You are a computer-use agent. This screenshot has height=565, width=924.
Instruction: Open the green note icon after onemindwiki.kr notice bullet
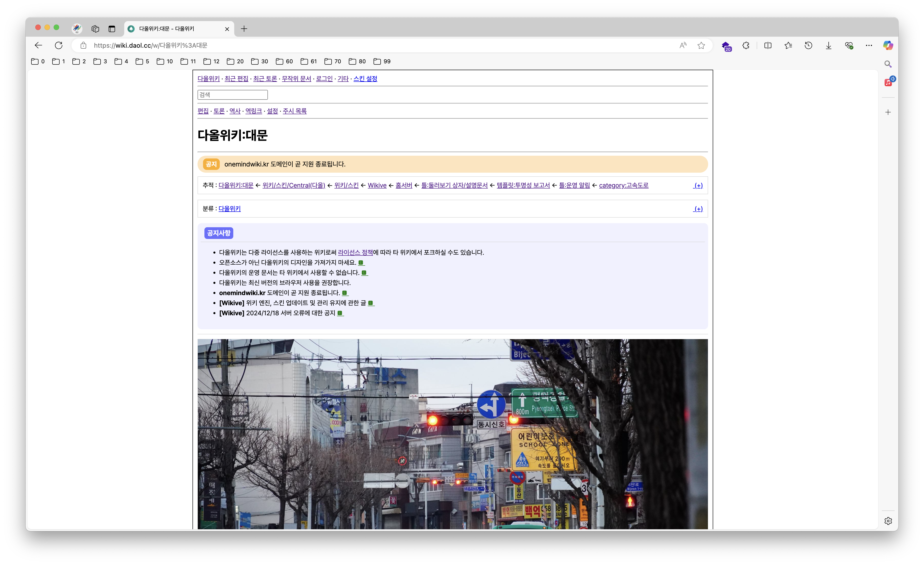(x=345, y=293)
